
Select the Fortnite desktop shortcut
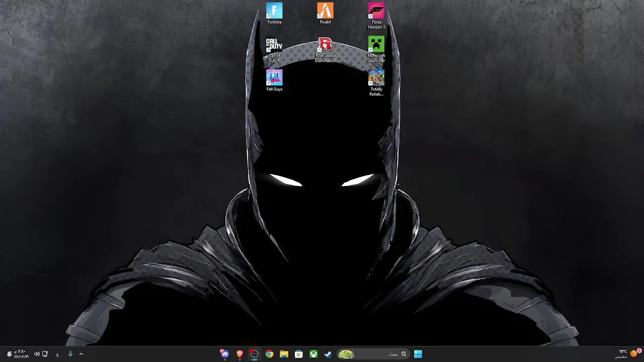(x=274, y=14)
